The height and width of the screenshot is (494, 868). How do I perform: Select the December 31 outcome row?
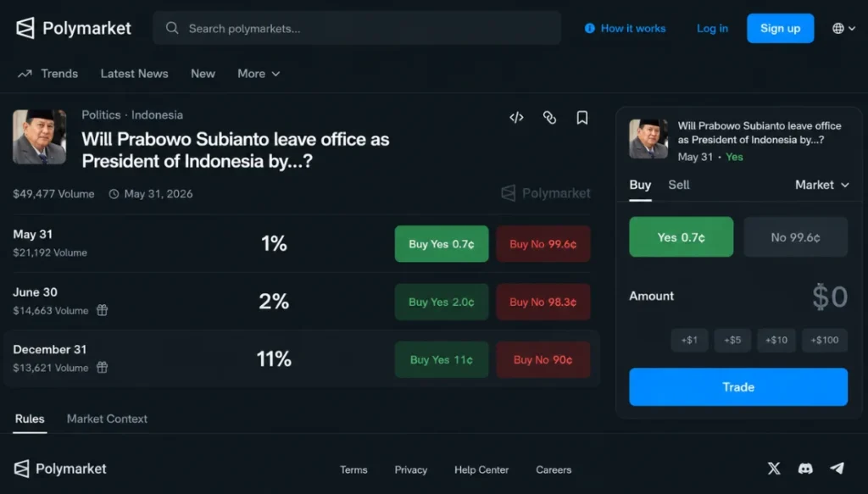[302, 359]
